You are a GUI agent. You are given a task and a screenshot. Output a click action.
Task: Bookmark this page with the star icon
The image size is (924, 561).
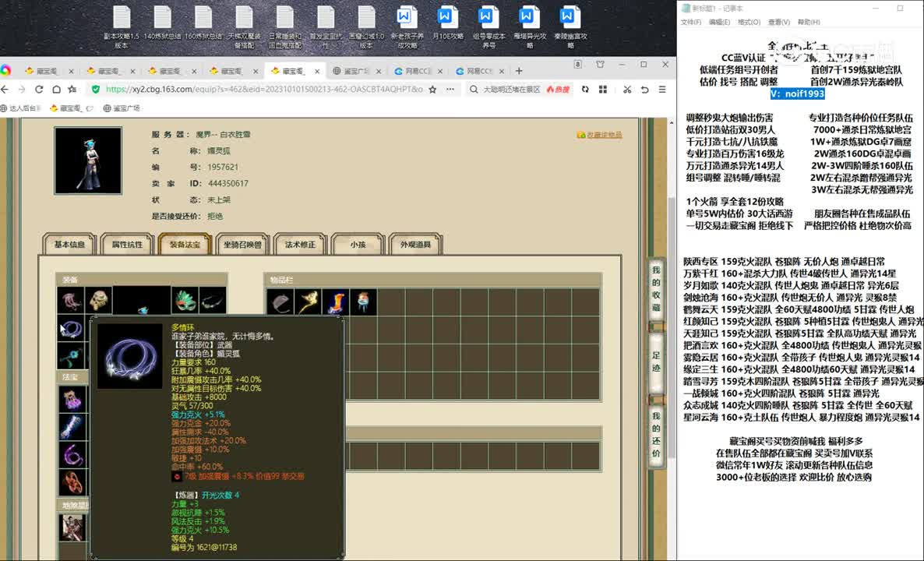pyautogui.click(x=432, y=90)
